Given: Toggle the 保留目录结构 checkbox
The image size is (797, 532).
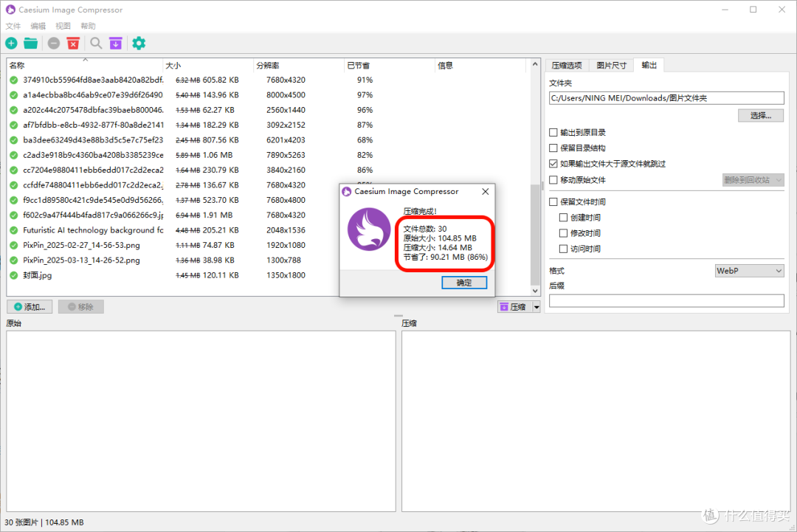Looking at the screenshot, I should click(x=553, y=148).
